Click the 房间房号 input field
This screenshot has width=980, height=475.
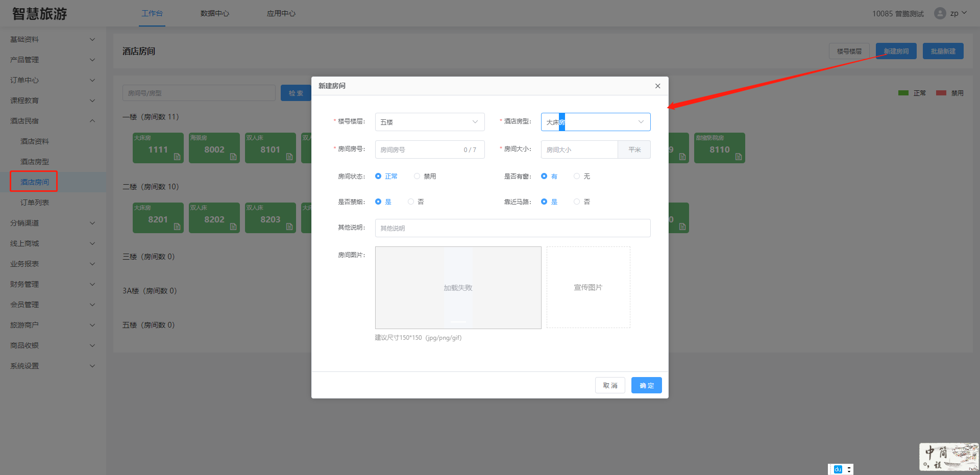(x=420, y=149)
